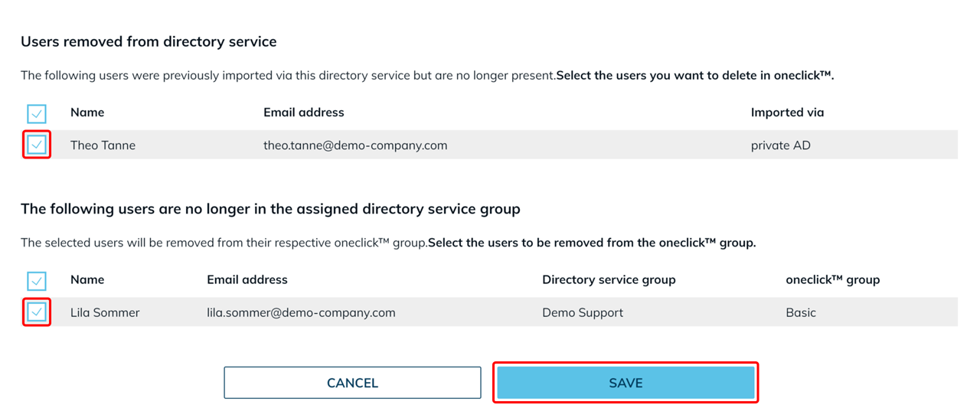Click email theo.tanne@demo-company.com

tap(355, 145)
